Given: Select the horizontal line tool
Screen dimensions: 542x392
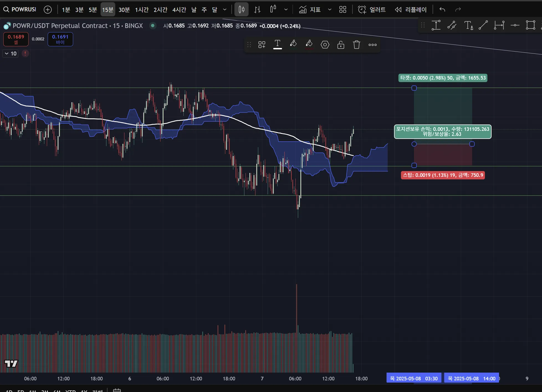Looking at the screenshot, I should point(515,26).
